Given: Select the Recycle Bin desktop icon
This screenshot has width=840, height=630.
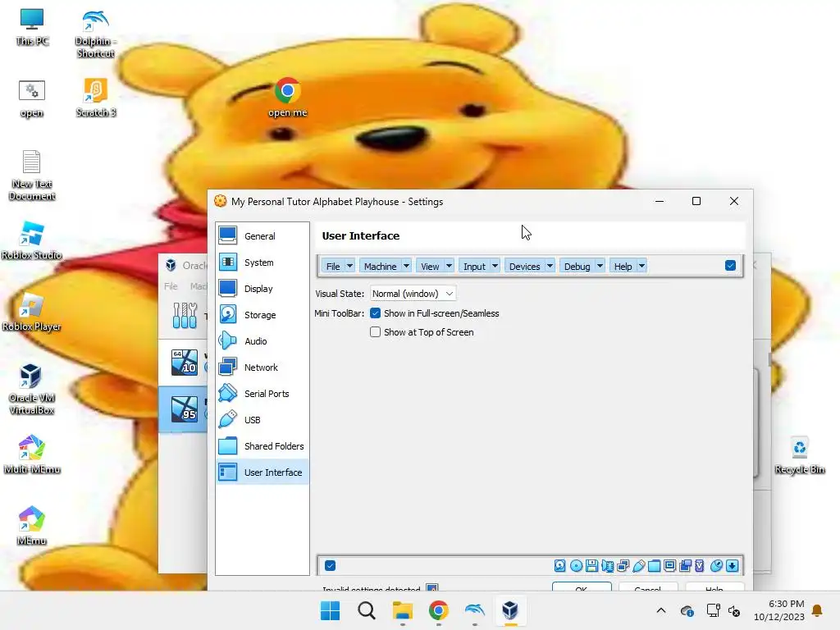Looking at the screenshot, I should [x=800, y=455].
